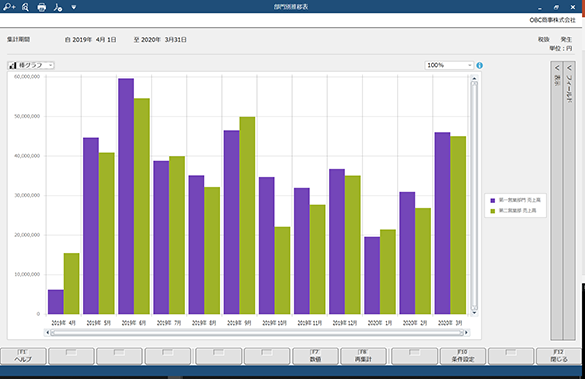
Task: Click the F1 ヘルプ button
Action: pyautogui.click(x=23, y=356)
